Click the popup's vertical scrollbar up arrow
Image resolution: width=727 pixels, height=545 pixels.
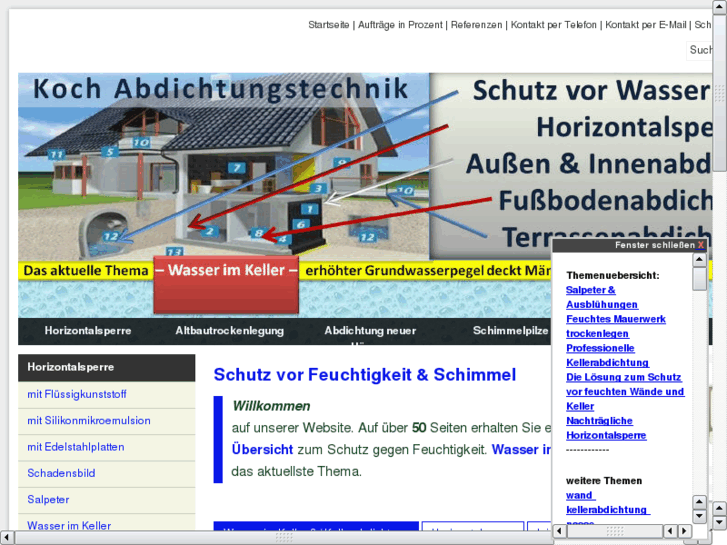point(699,260)
